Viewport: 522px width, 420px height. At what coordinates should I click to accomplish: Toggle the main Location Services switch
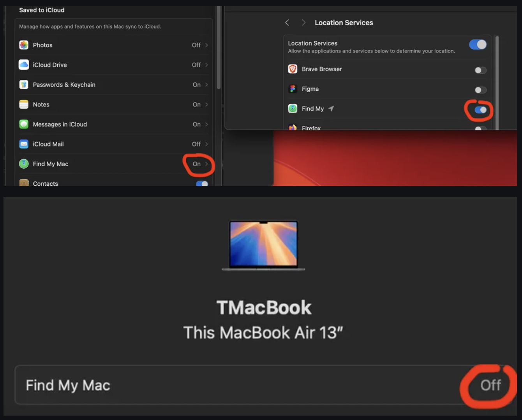coord(478,44)
